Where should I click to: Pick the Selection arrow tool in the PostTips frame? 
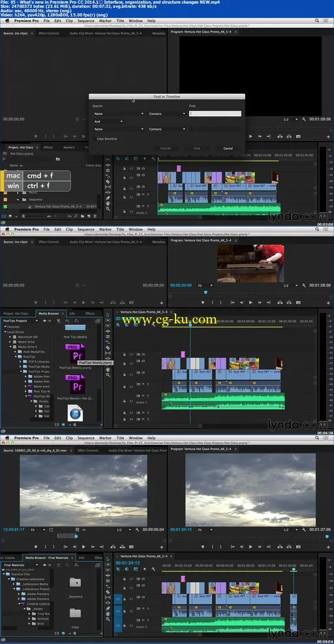[x=108, y=314]
